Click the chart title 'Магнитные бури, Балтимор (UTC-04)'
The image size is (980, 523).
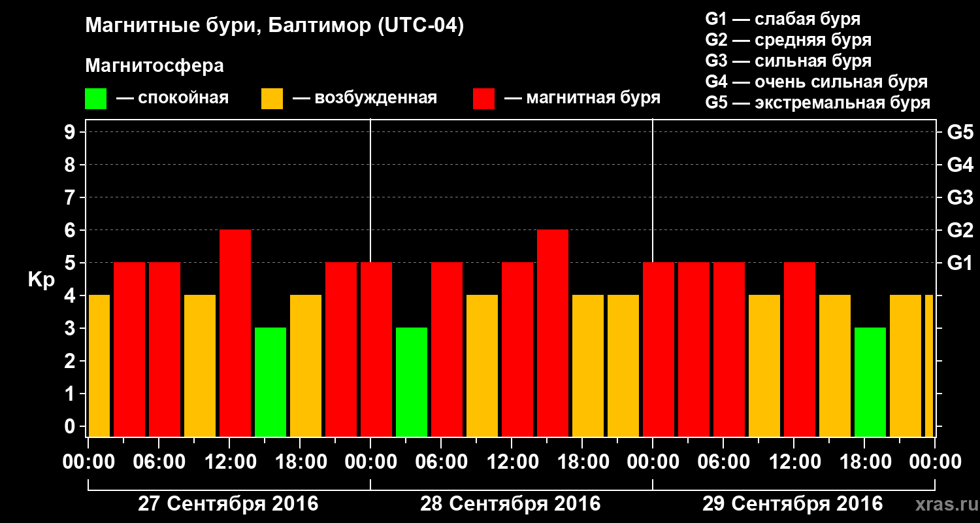[x=274, y=27]
